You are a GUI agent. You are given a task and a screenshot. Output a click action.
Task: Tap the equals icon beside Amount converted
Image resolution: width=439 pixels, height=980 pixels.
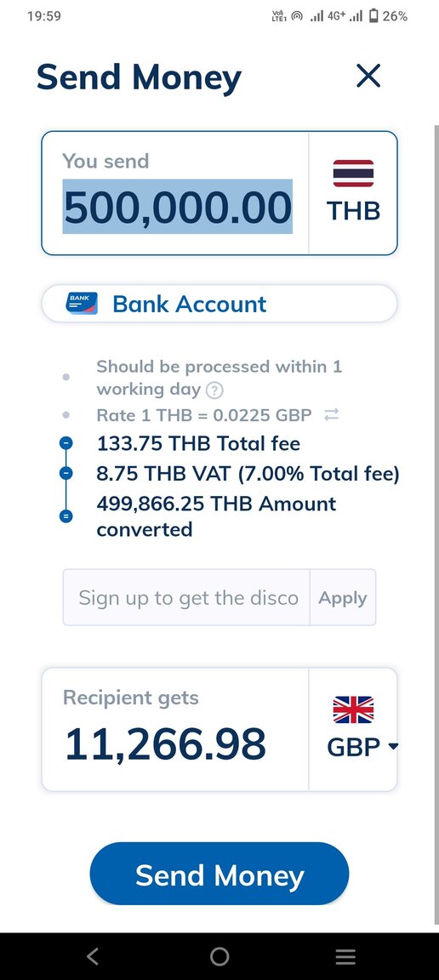point(66,516)
